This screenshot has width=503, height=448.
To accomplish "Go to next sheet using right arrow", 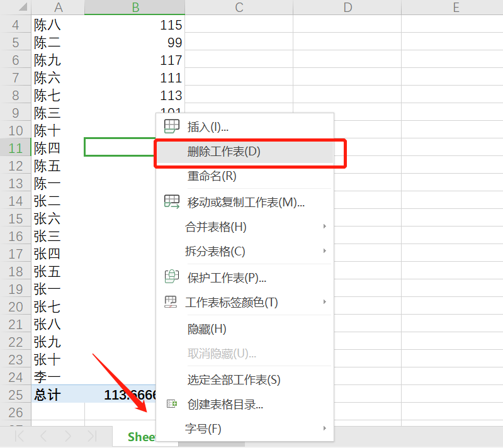I will coord(67,436).
